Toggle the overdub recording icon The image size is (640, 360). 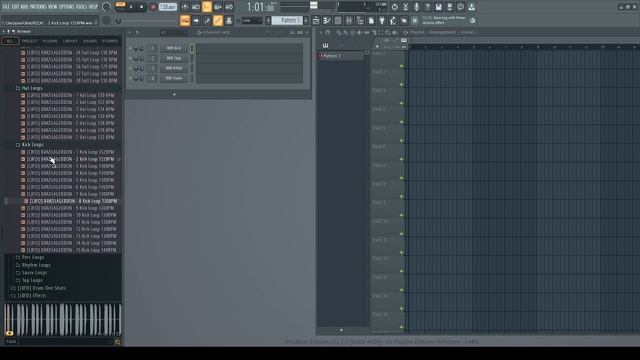[x=218, y=7]
